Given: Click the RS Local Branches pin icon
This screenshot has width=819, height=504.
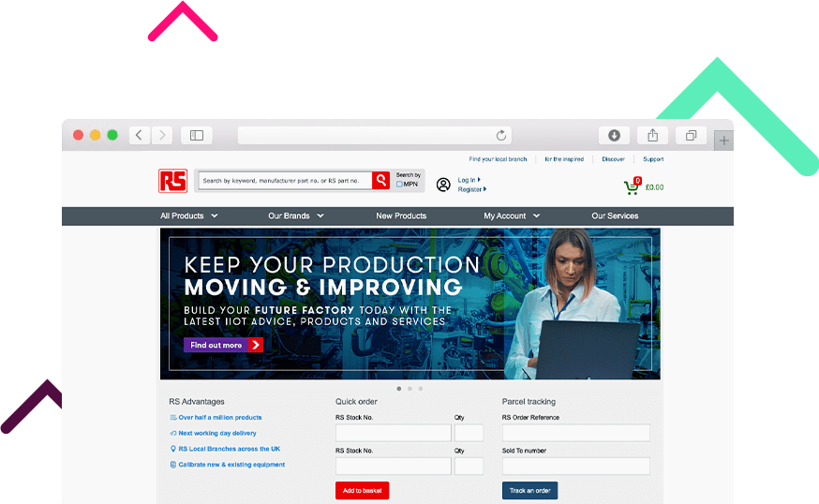Looking at the screenshot, I should (173, 449).
